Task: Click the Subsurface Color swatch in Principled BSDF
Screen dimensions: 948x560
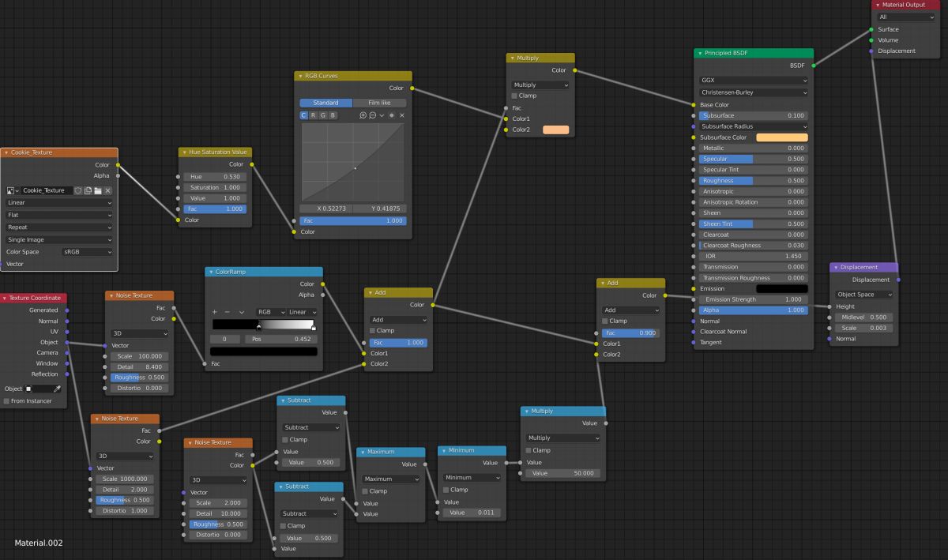Action: (782, 137)
